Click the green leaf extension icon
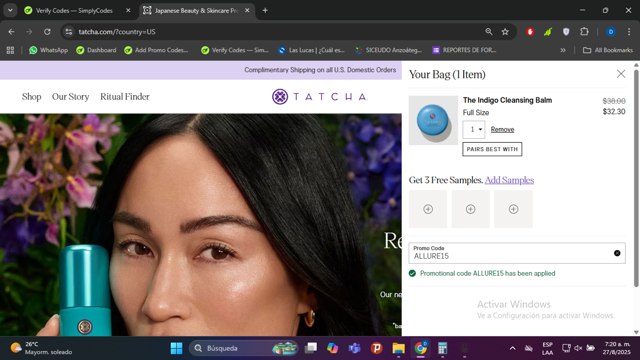The height and width of the screenshot is (360, 640). [548, 31]
